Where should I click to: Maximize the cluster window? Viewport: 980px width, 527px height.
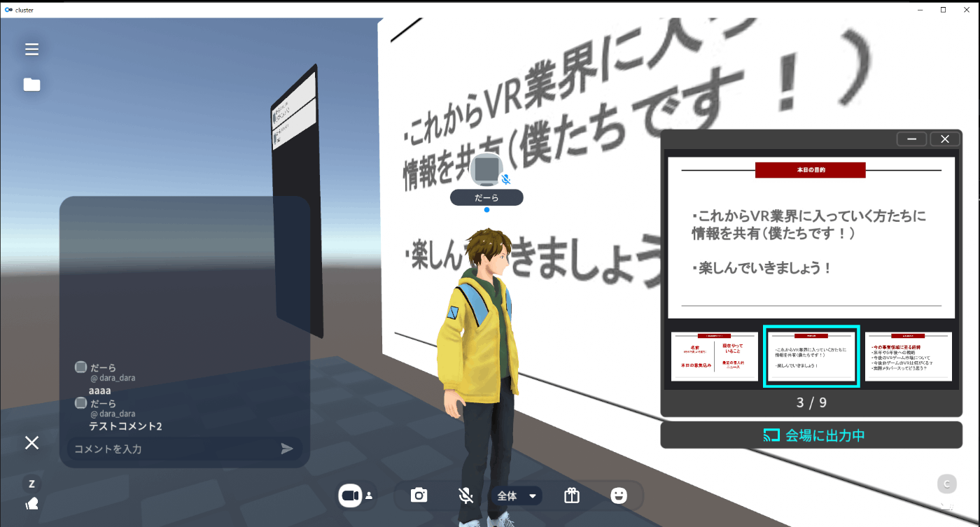[x=943, y=9]
